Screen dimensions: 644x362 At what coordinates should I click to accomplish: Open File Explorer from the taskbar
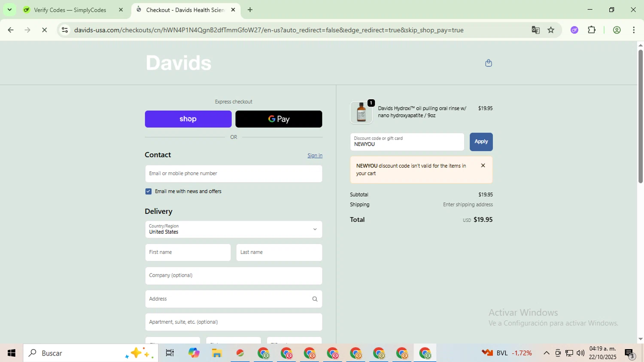[217, 353]
